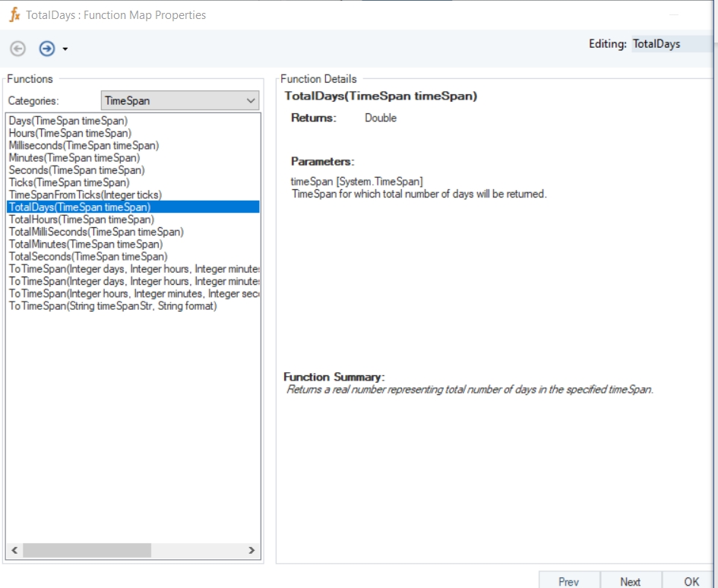Open the forward arrow history dropdown
The image size is (718, 588).
point(65,49)
